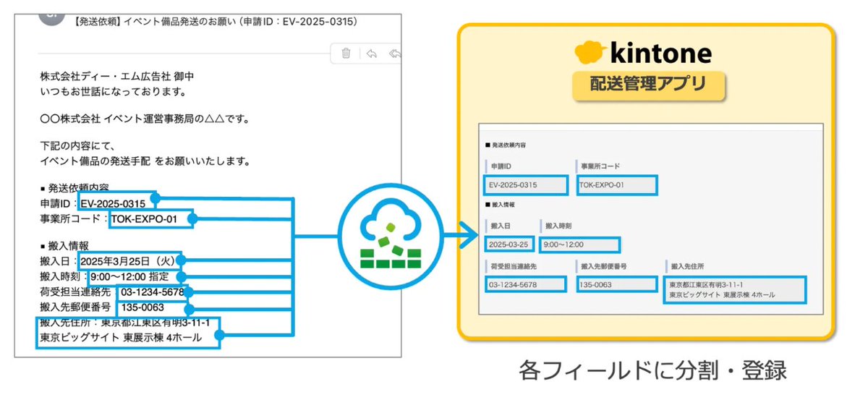This screenshot has width=868, height=400.
Task: Delete the email with the trash icon
Action: pyautogui.click(x=346, y=54)
